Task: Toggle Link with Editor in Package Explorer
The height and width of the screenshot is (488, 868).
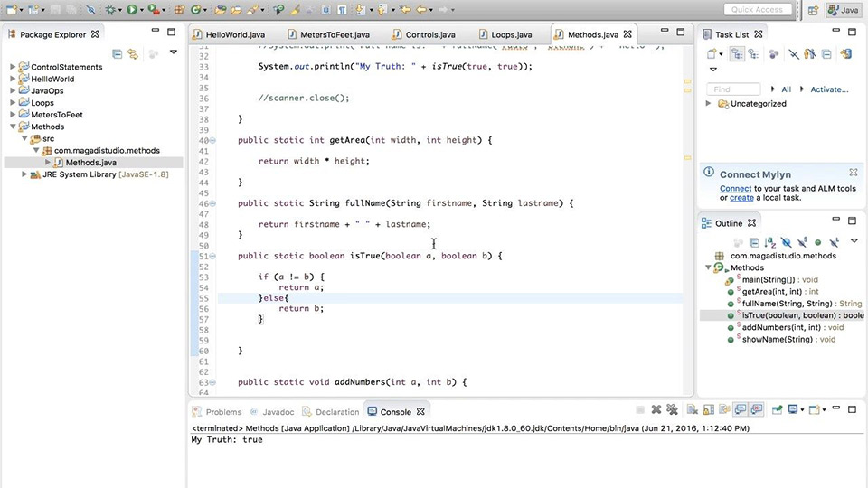Action: click(x=133, y=53)
